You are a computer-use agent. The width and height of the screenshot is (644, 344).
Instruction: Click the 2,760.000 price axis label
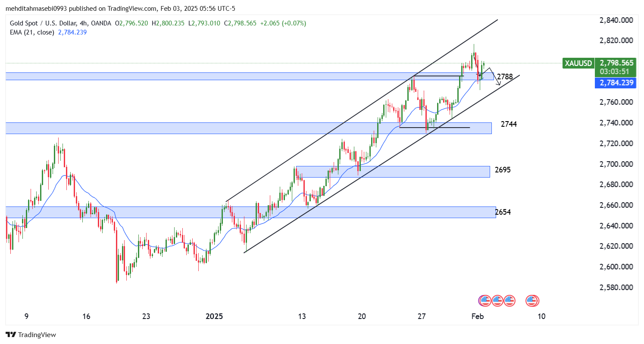point(616,103)
